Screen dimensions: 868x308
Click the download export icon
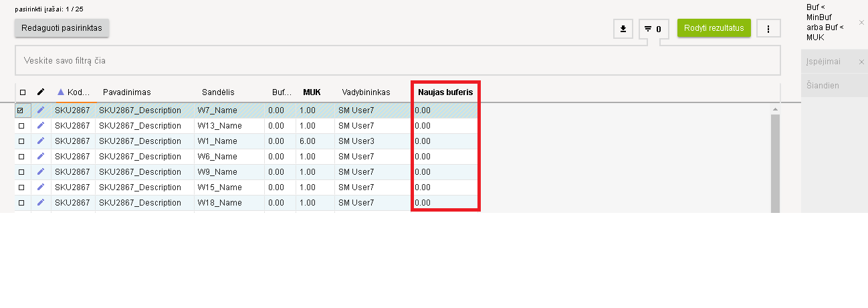(x=623, y=29)
